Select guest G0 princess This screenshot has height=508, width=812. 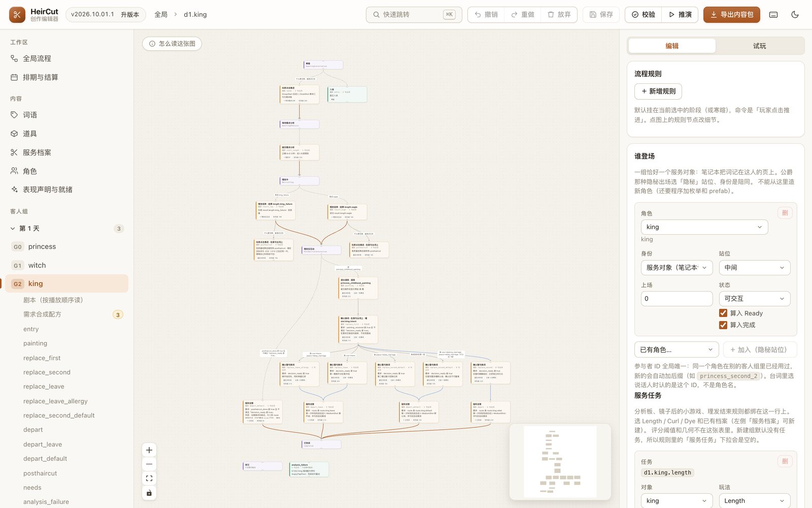[66, 246]
